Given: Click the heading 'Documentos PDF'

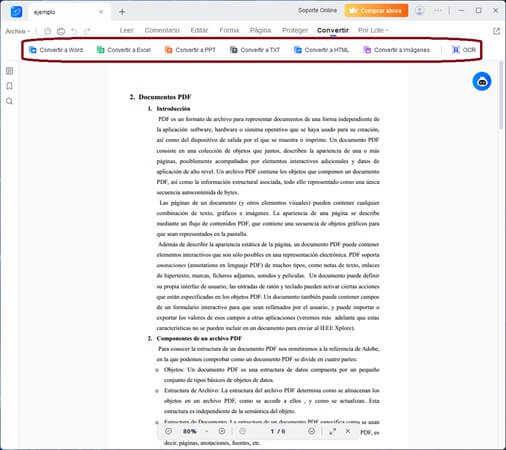Looking at the screenshot, I should [x=165, y=97].
